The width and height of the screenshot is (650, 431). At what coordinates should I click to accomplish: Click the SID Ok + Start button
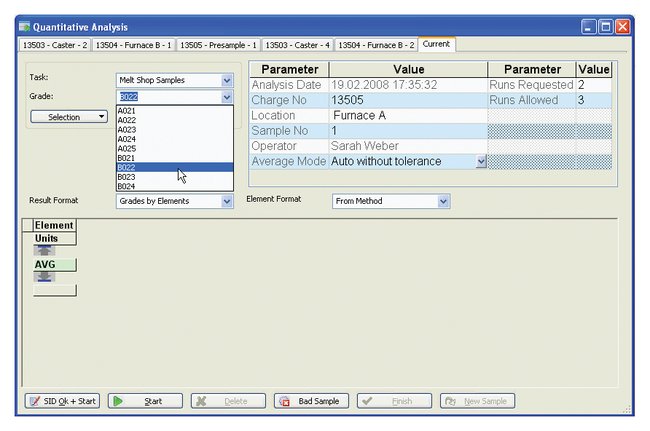[62, 401]
